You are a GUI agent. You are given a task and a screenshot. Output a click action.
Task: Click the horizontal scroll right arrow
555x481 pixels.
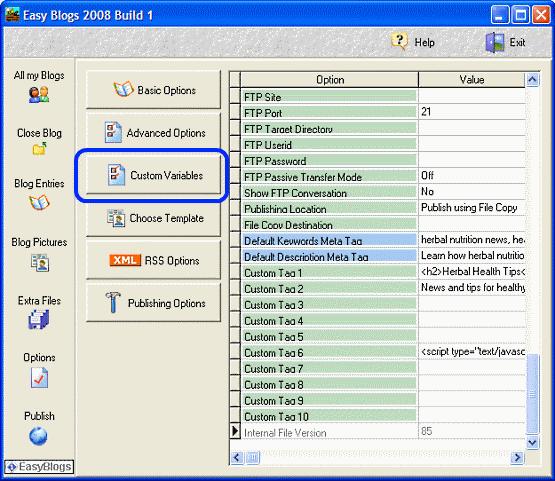(517, 458)
